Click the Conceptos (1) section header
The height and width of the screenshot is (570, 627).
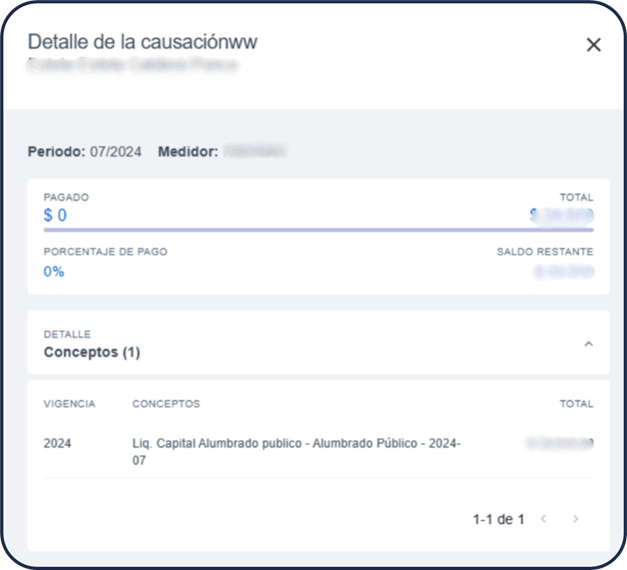[92, 352]
